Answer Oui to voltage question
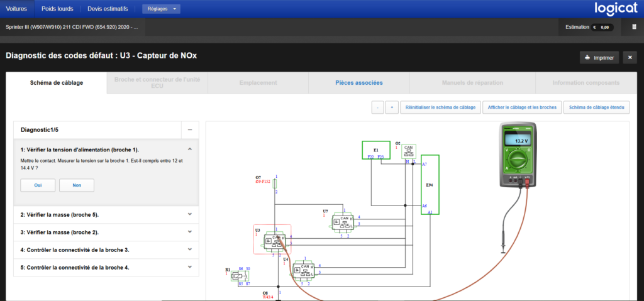644x301 pixels. pyautogui.click(x=38, y=185)
